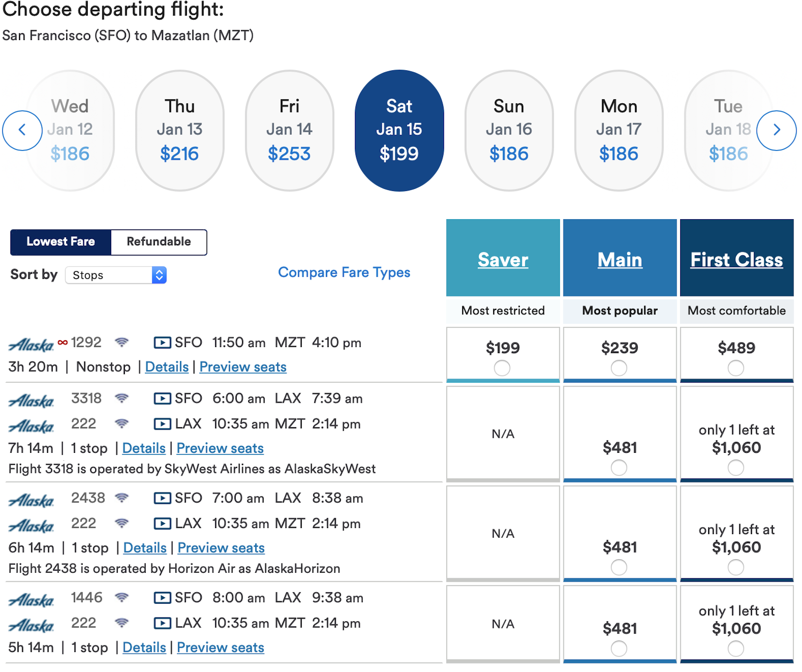Image resolution: width=802 pixels, height=672 pixels.
Task: Choose the Sun Jan 16 date tab
Action: tap(509, 130)
